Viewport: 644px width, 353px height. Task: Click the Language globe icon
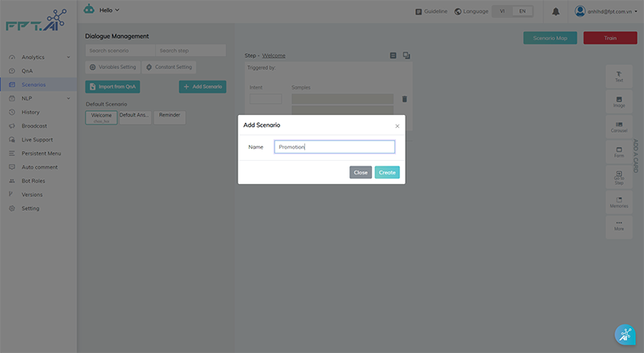(457, 11)
